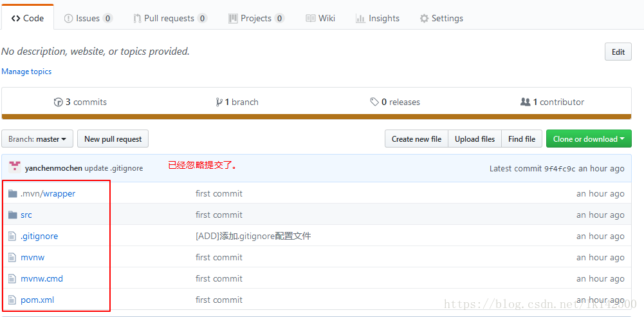The image size is (644, 317).
Task: Open the Wiki tab
Action: [321, 18]
